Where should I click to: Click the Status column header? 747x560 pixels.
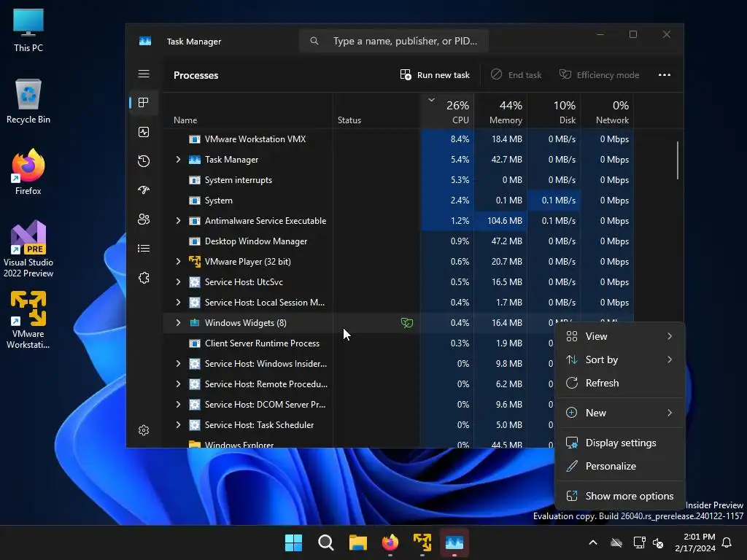(x=377, y=112)
